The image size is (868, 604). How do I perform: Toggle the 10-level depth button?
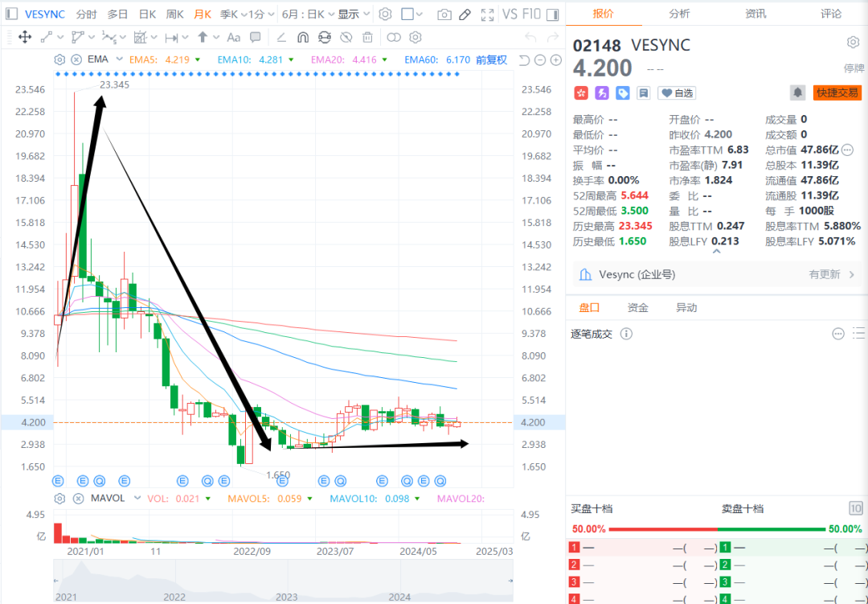[x=855, y=508]
